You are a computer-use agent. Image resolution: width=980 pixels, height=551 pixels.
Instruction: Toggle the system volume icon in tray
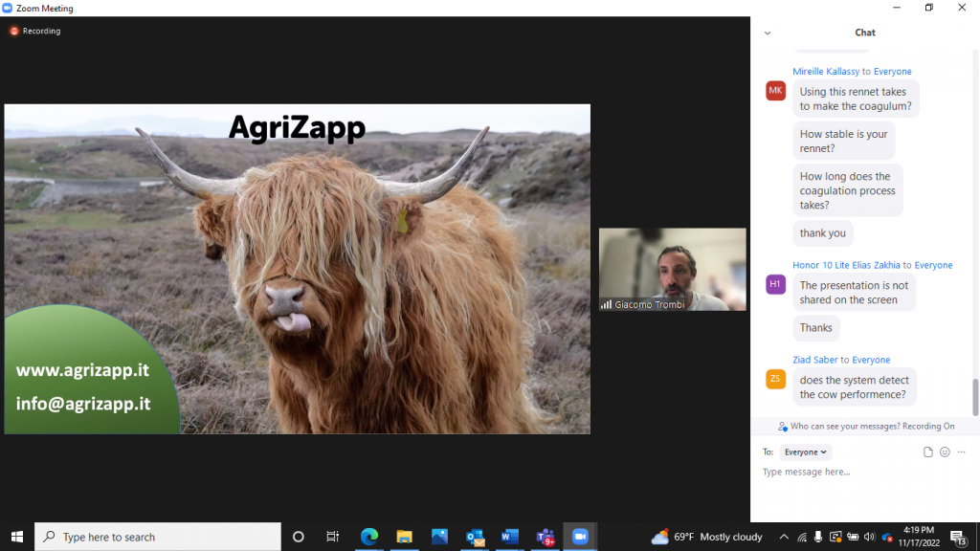click(x=869, y=537)
